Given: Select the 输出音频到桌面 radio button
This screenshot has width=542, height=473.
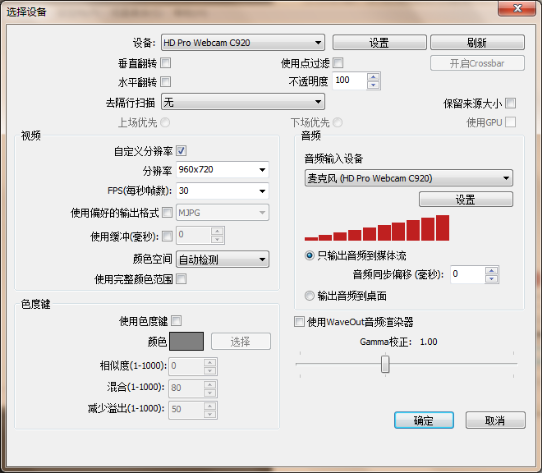Looking at the screenshot, I should click(309, 296).
